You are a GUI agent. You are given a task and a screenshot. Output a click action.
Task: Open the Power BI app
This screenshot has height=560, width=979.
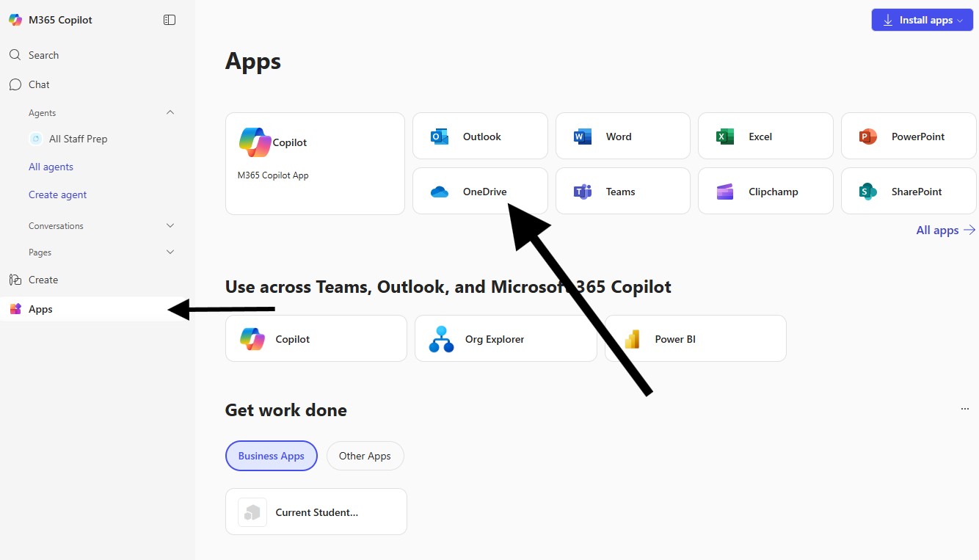pos(694,339)
